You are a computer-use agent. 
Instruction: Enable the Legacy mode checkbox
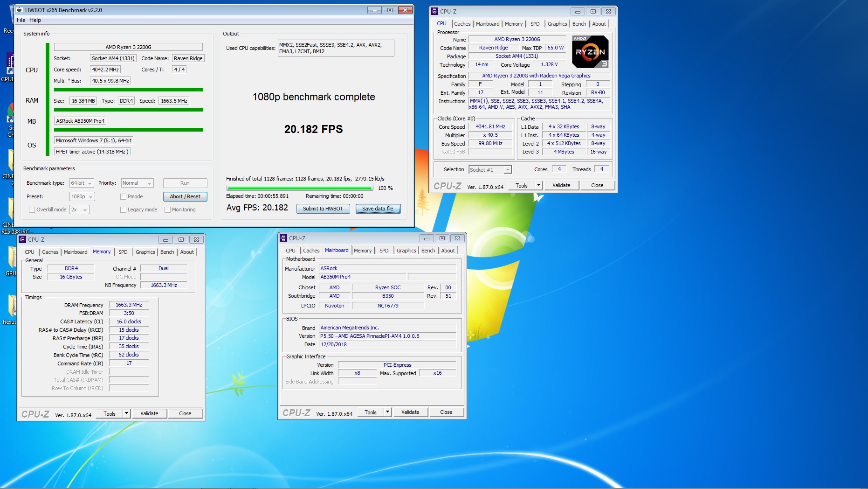pos(123,210)
